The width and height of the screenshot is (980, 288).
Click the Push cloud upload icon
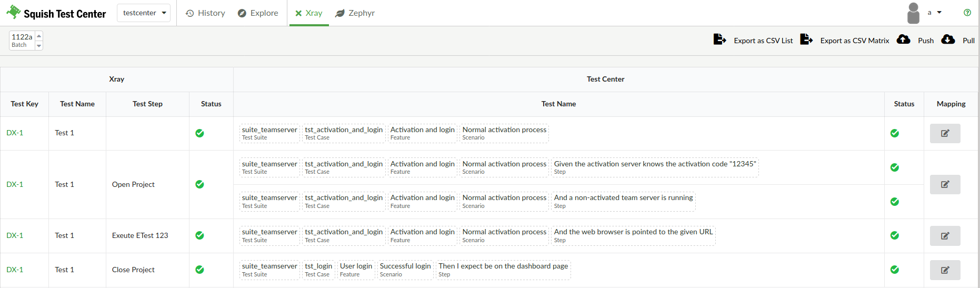coord(904,39)
